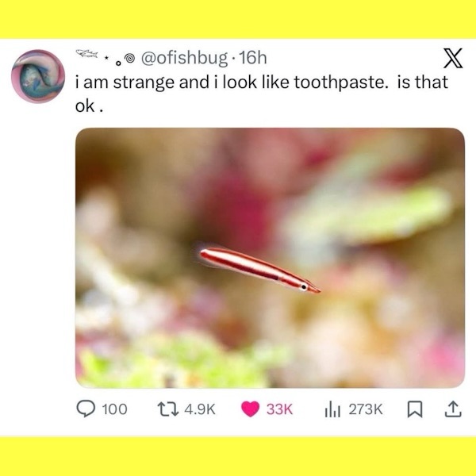Click the 16h timestamp
The height and width of the screenshot is (476, 476).
(252, 58)
